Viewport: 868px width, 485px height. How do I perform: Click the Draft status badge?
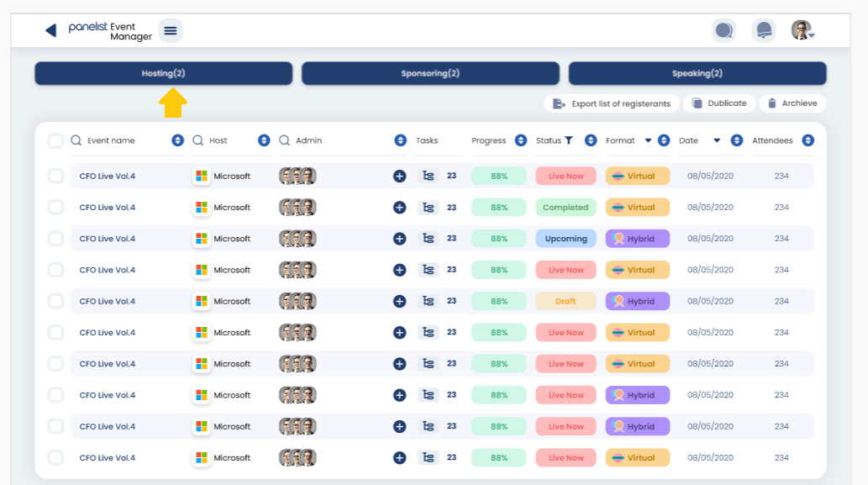[566, 301]
